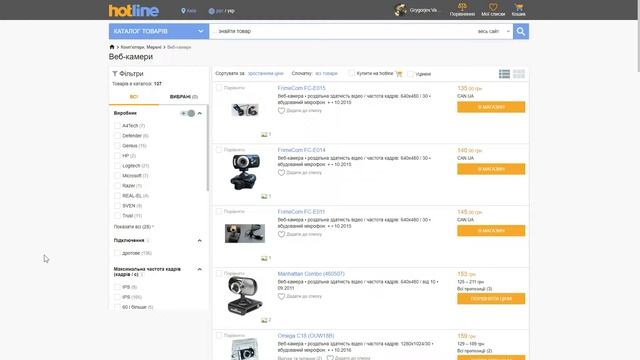Show all 28 manufacturers
The height and width of the screenshot is (360, 640).
[x=134, y=227]
